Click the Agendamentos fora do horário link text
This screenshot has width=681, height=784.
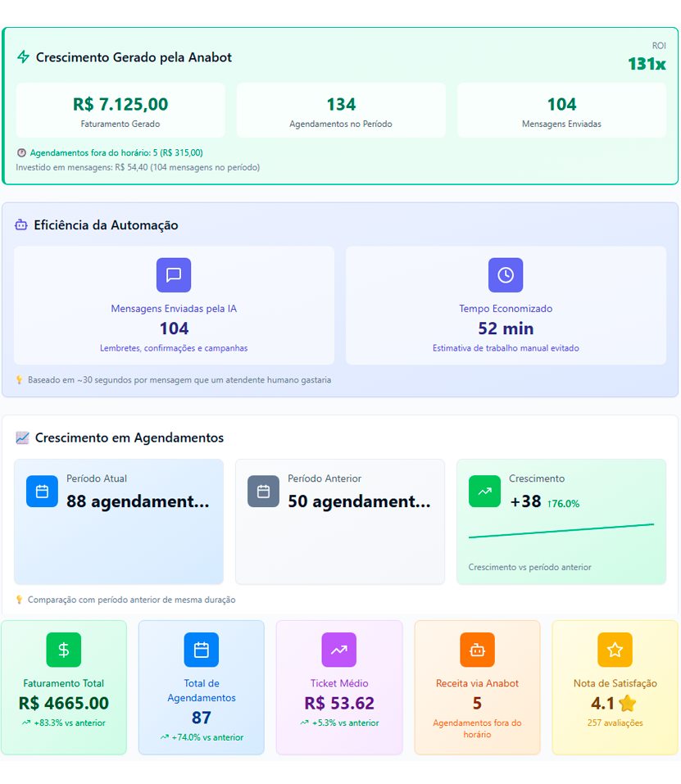coord(116,152)
